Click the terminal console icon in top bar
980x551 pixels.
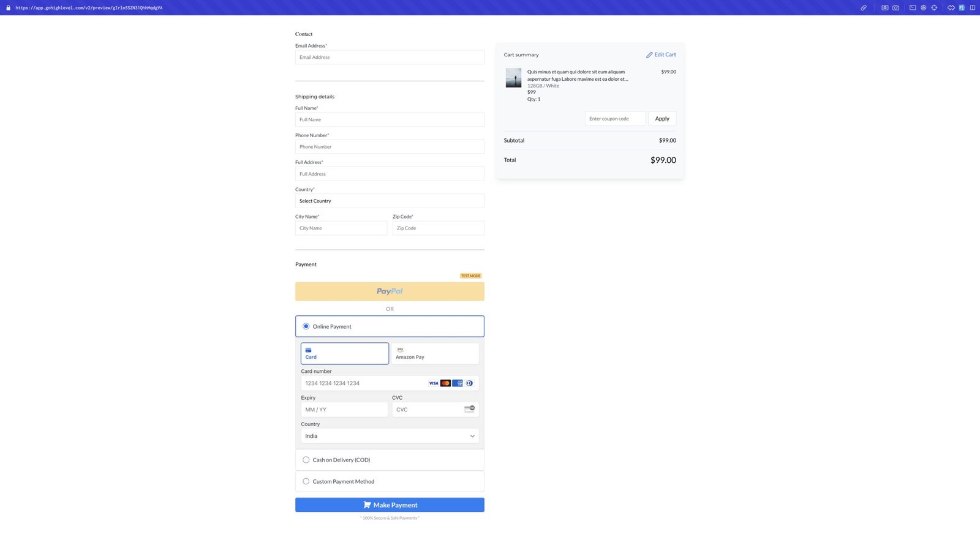pyautogui.click(x=913, y=8)
